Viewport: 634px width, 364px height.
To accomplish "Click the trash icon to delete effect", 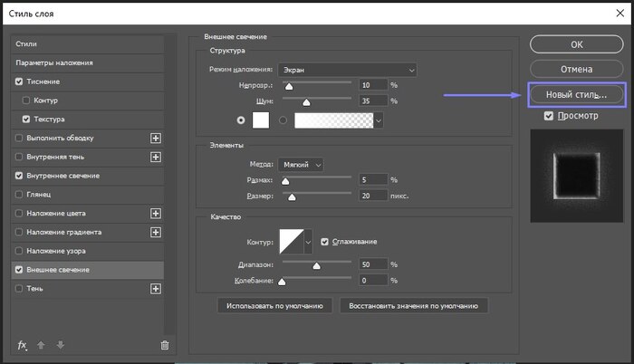I will (164, 345).
